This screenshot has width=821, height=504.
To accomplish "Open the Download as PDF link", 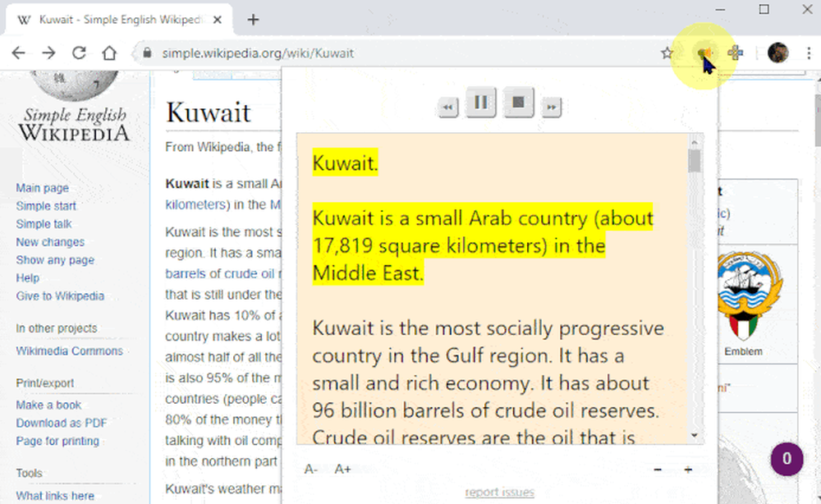I will (62, 423).
